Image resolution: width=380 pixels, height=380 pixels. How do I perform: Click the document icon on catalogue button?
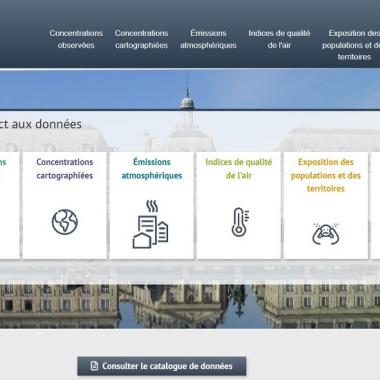coord(94,366)
